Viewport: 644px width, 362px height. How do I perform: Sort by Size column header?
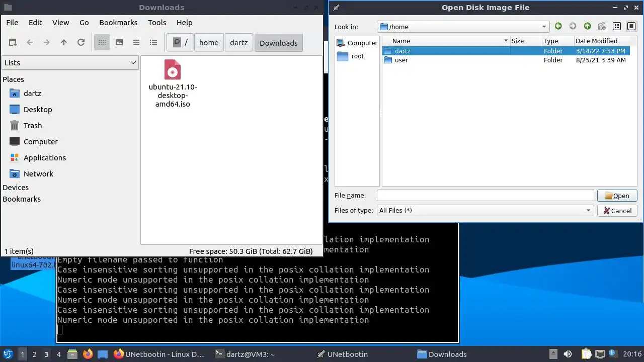tap(526, 41)
